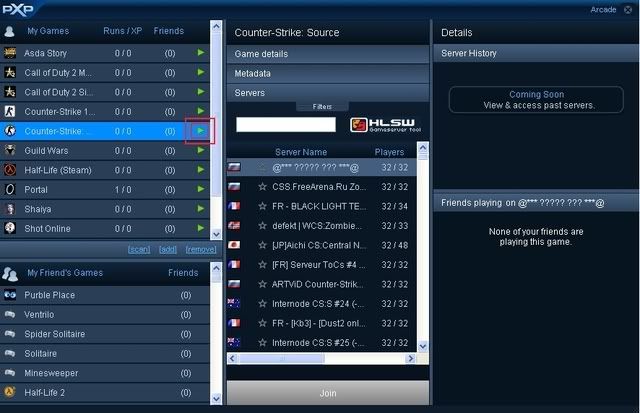The width and height of the screenshot is (640, 413).
Task: Click scroll-down arrow of My Games list
Action: [x=216, y=234]
